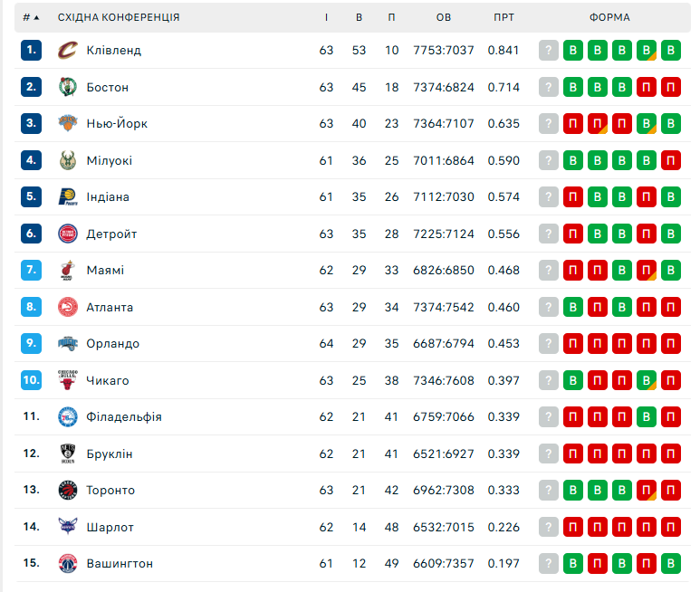Screen dimensions: 700x592
Task: Sort by В wins column header
Action: click(360, 17)
